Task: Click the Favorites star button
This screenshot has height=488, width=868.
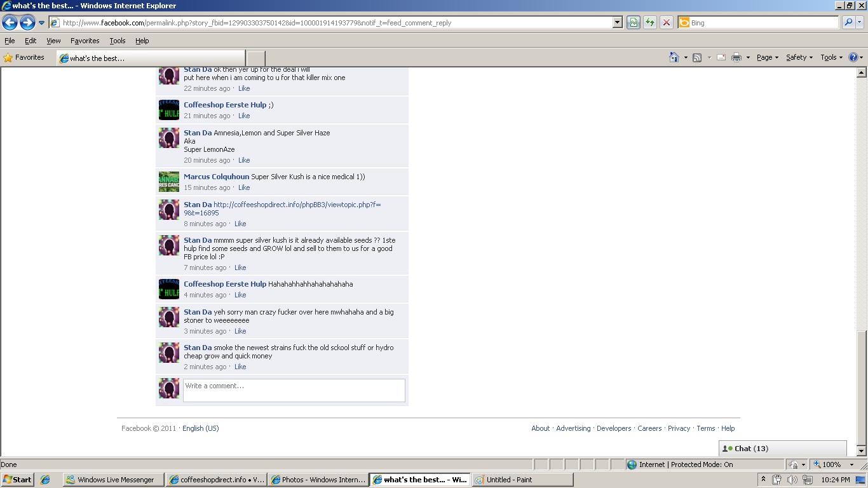Action: click(x=24, y=57)
